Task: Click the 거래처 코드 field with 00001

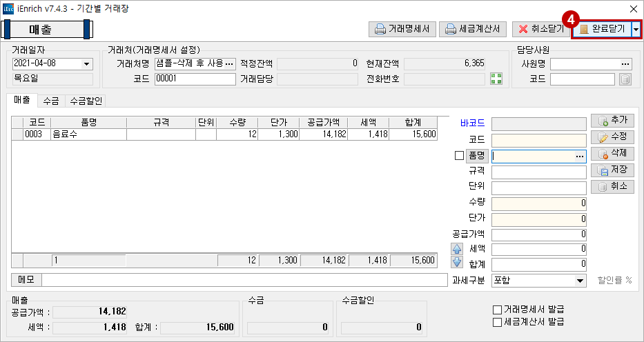Action: 195,79
